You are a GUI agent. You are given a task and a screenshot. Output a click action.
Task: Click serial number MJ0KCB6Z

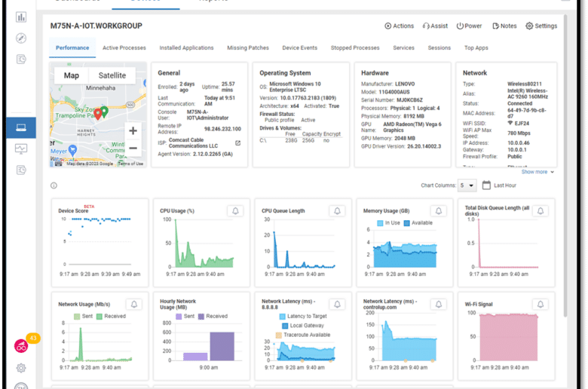tap(410, 100)
